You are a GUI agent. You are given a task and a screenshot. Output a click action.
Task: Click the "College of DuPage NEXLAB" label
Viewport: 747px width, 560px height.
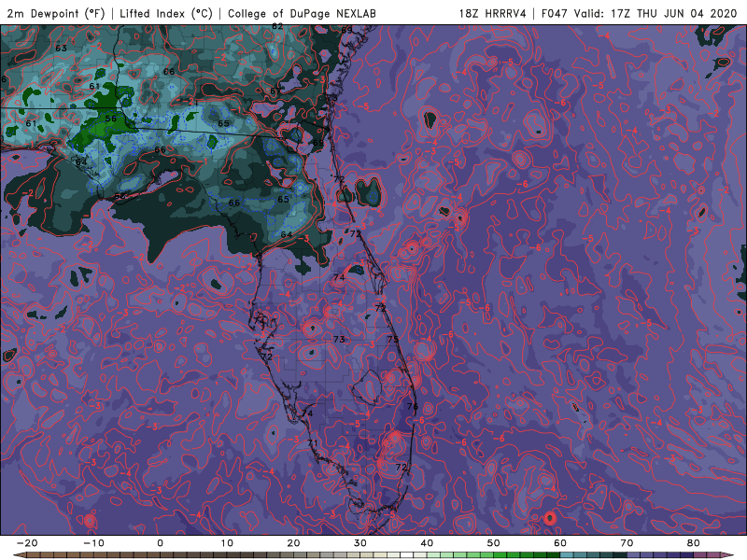coord(302,13)
